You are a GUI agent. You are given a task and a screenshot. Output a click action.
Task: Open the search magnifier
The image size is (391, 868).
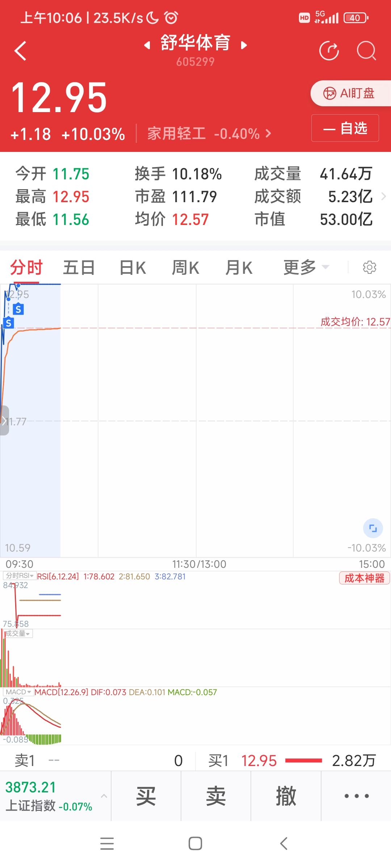click(366, 51)
